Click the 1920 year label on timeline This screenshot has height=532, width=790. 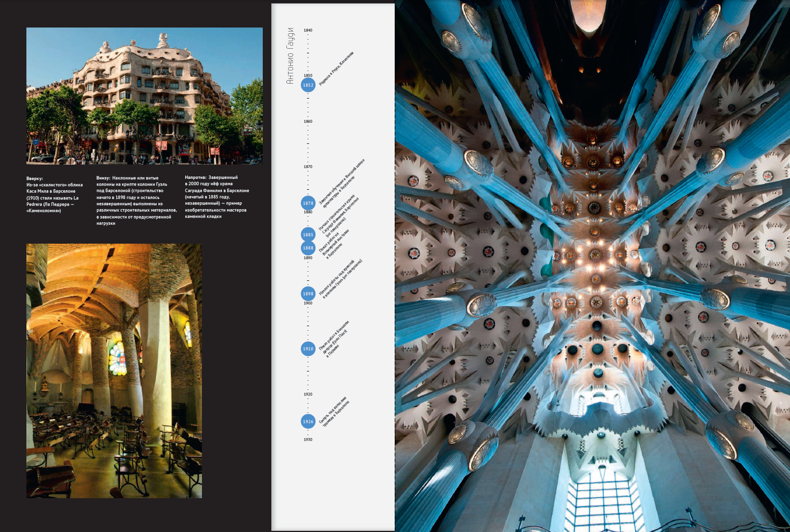(x=308, y=394)
